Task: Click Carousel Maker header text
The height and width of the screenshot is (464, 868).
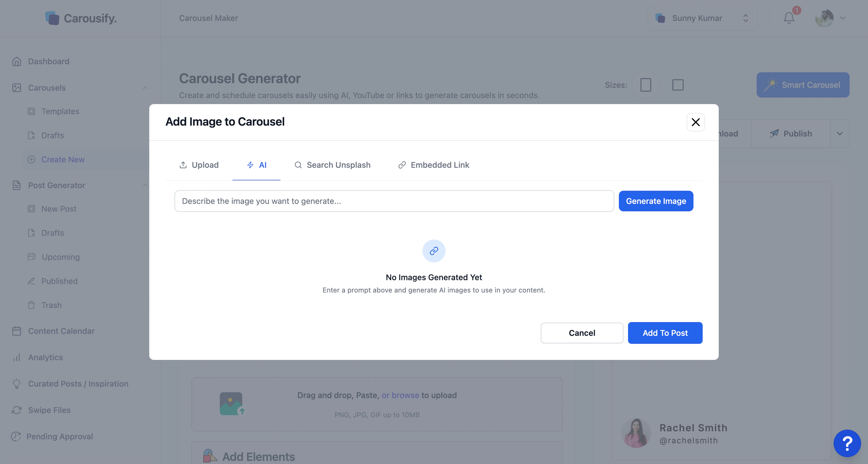Action: 208,18
